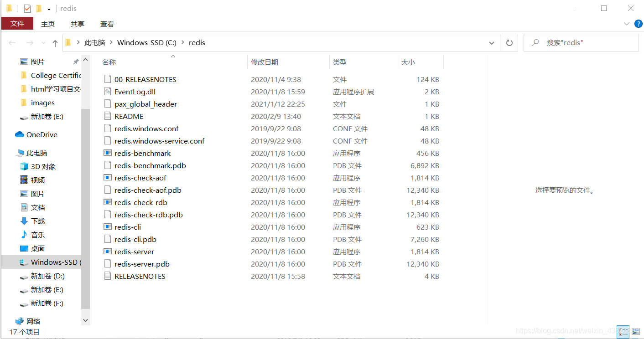Open the address bar history dropdown

tap(492, 43)
